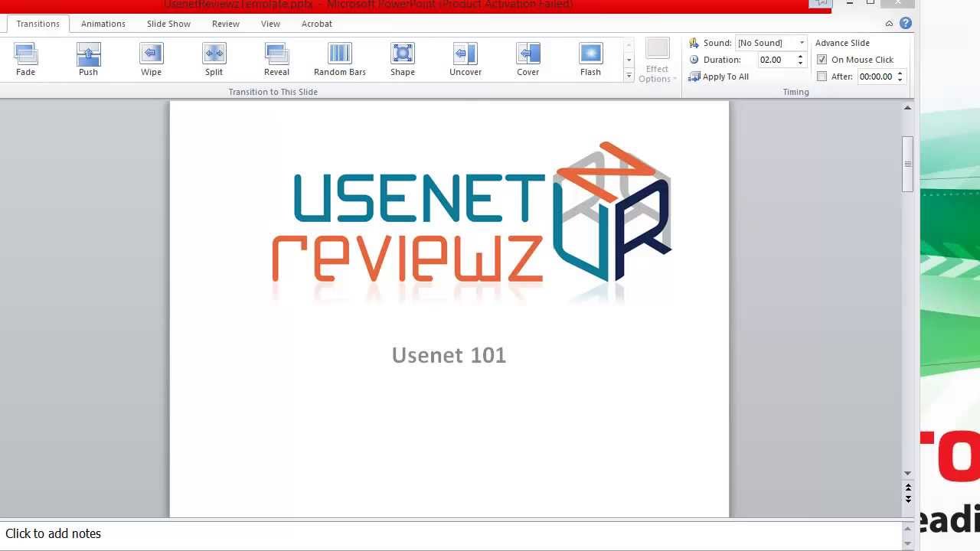The width and height of the screenshot is (980, 551).
Task: Switch to the Animations tab
Action: pos(103,24)
